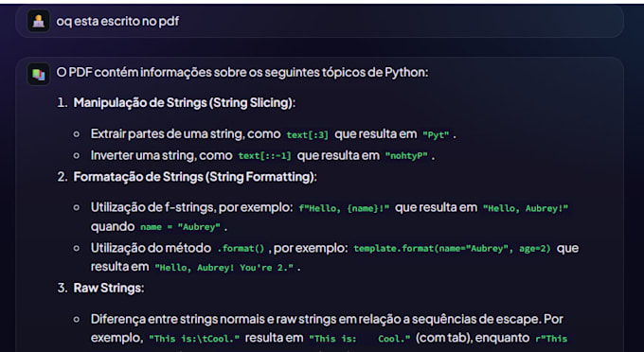Click the code result "Hello, Aubrey! You're 2."
This screenshot has height=352, width=644.
coord(224,268)
